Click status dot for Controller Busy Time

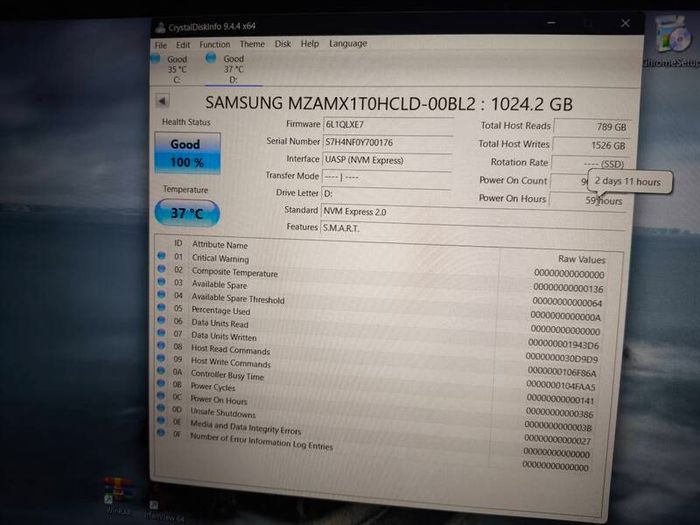(161, 371)
